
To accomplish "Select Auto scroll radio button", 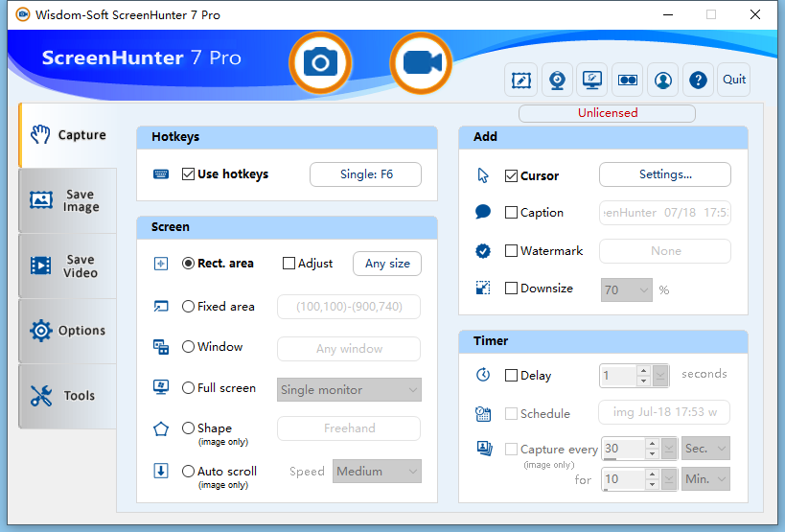I will coord(188,471).
